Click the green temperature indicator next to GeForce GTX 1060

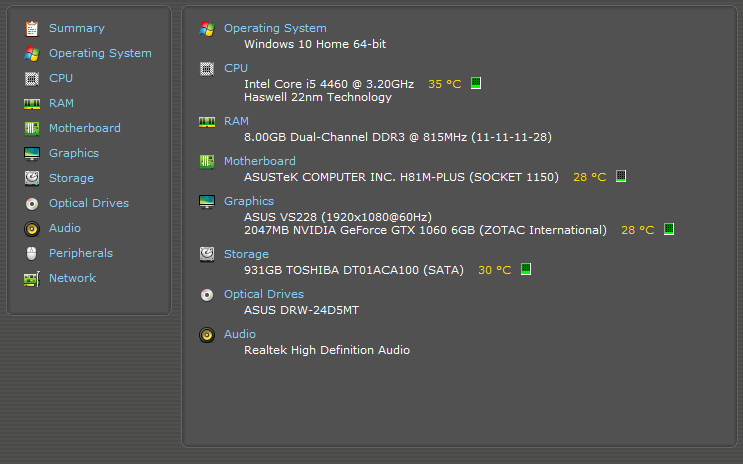click(669, 229)
